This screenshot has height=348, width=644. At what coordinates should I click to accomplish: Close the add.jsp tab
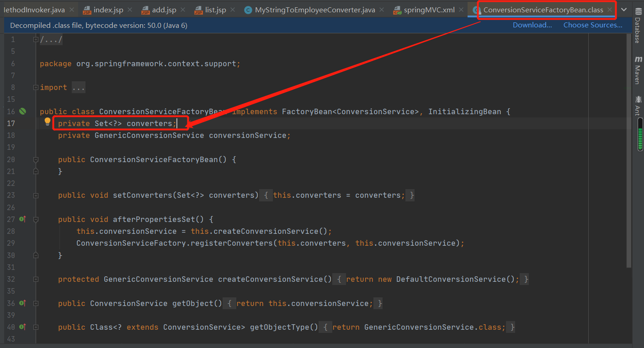point(182,10)
